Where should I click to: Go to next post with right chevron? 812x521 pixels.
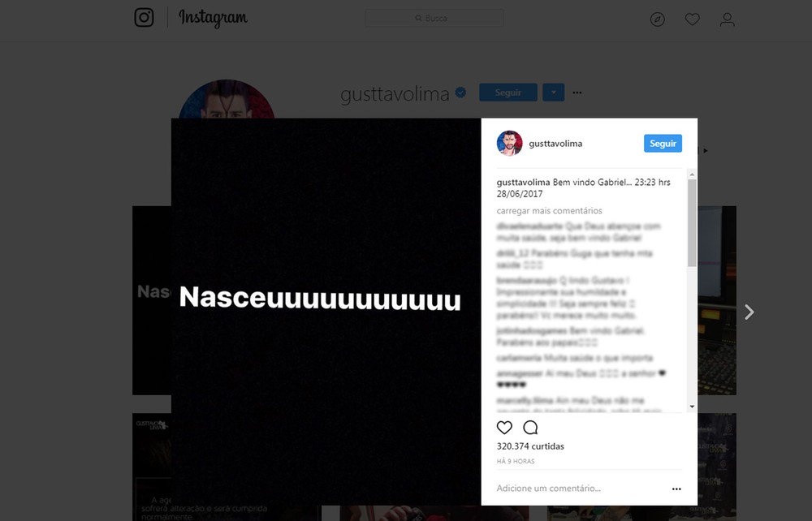point(749,312)
